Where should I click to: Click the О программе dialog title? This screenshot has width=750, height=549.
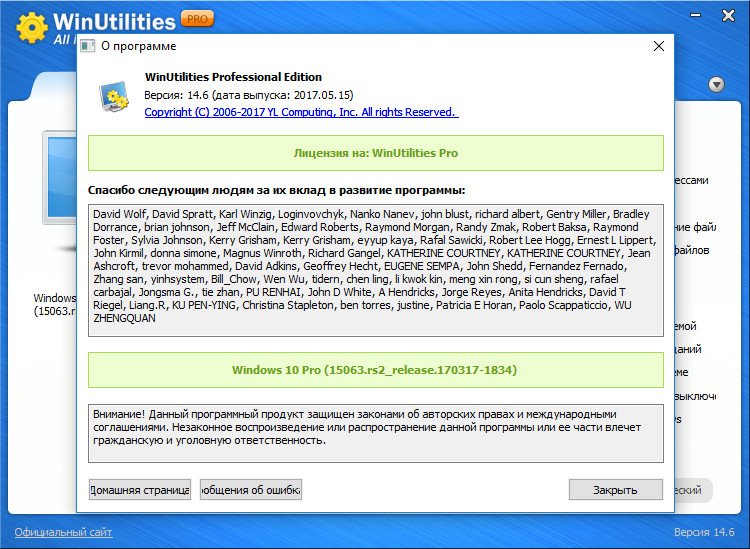point(139,46)
